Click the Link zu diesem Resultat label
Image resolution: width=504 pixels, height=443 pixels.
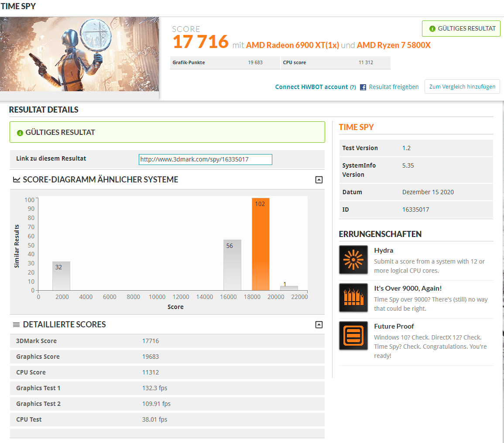51,158
